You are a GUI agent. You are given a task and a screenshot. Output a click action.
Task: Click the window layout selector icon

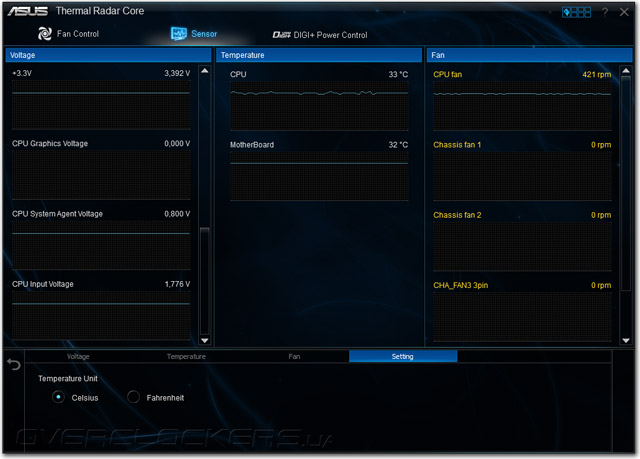[576, 12]
